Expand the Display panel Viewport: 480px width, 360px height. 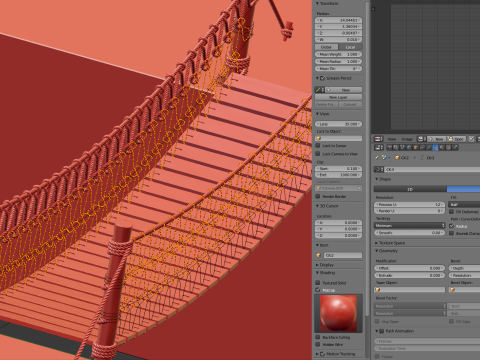tap(318, 265)
